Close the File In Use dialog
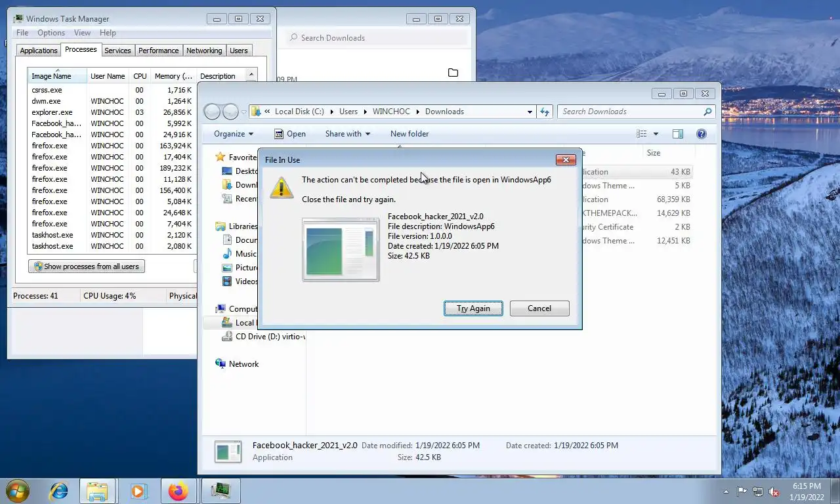The width and height of the screenshot is (840, 504). (565, 159)
